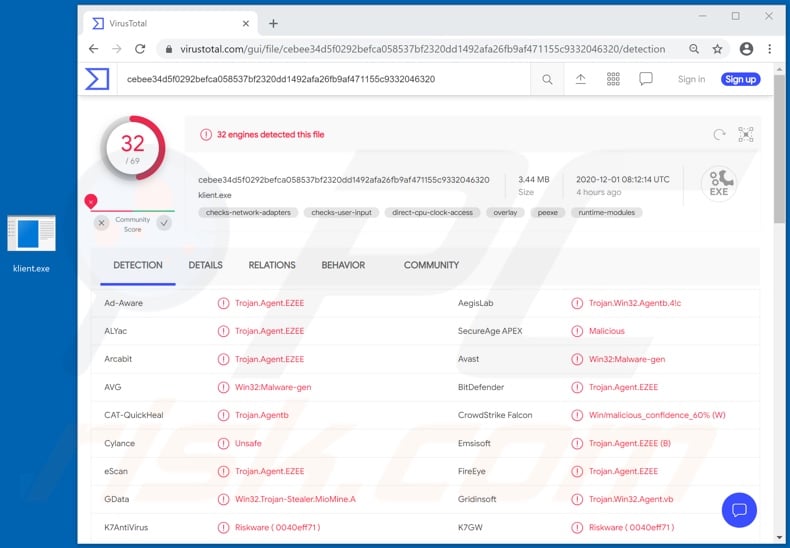Click the CAT-QuickHeal Trojan.Agentb result
The width and height of the screenshot is (790, 548).
click(x=261, y=416)
